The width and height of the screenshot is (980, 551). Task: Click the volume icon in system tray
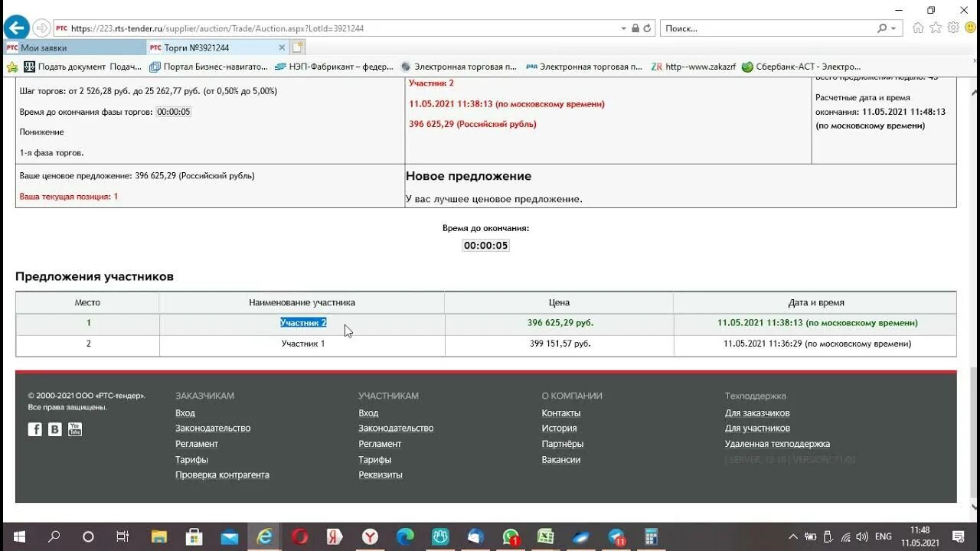click(862, 536)
